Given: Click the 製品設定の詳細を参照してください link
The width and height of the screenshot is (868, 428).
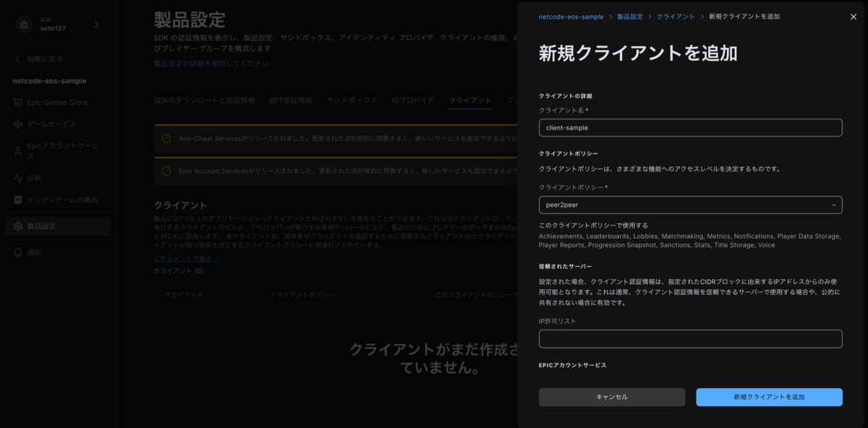Looking at the screenshot, I should tap(210, 64).
